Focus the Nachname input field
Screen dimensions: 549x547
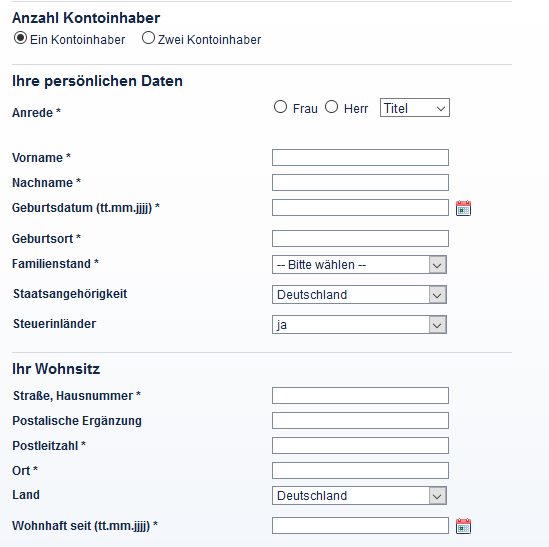(x=360, y=182)
